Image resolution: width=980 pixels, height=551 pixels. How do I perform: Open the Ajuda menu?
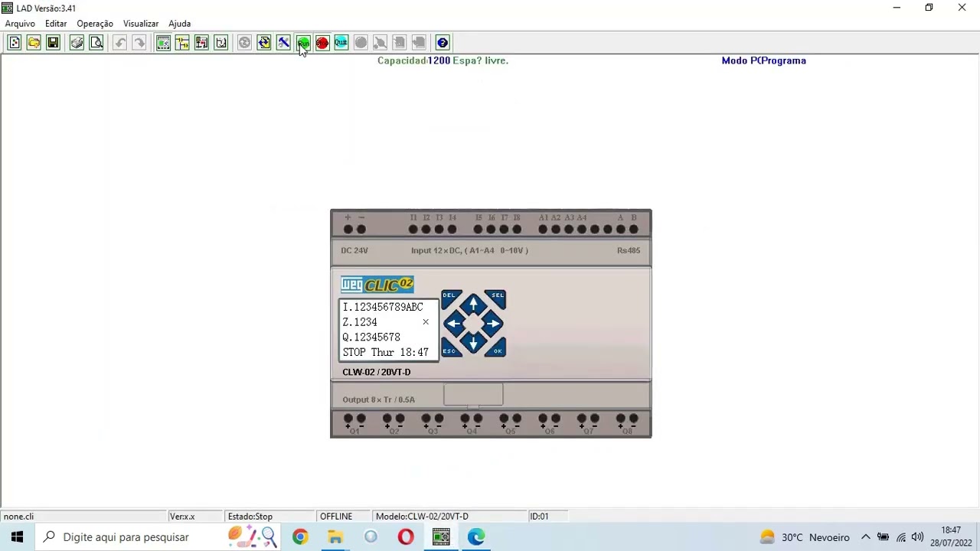179,24
